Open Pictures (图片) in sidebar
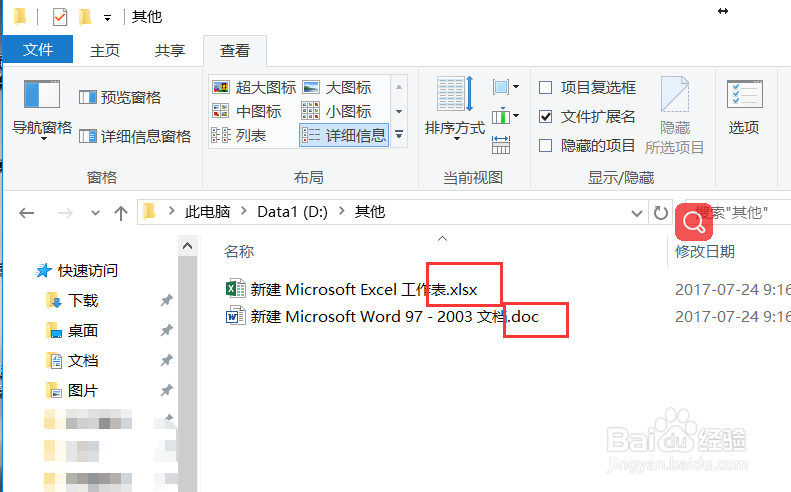791x492 pixels. click(x=73, y=391)
